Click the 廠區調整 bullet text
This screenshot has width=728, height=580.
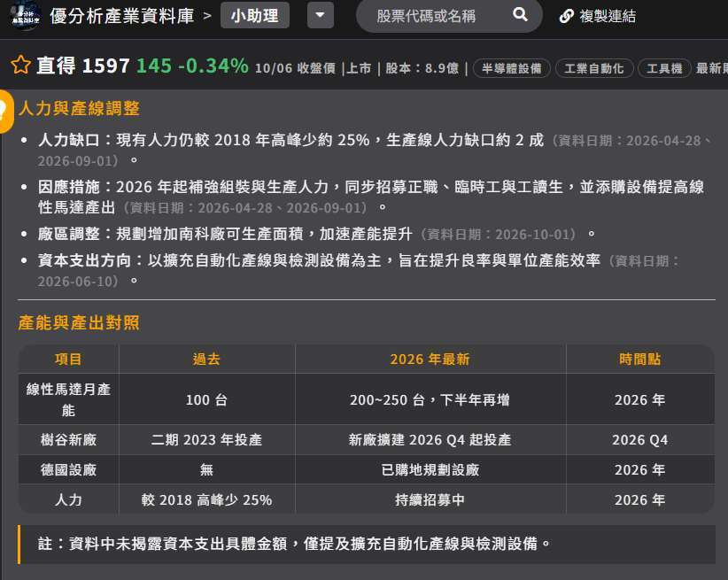315,234
